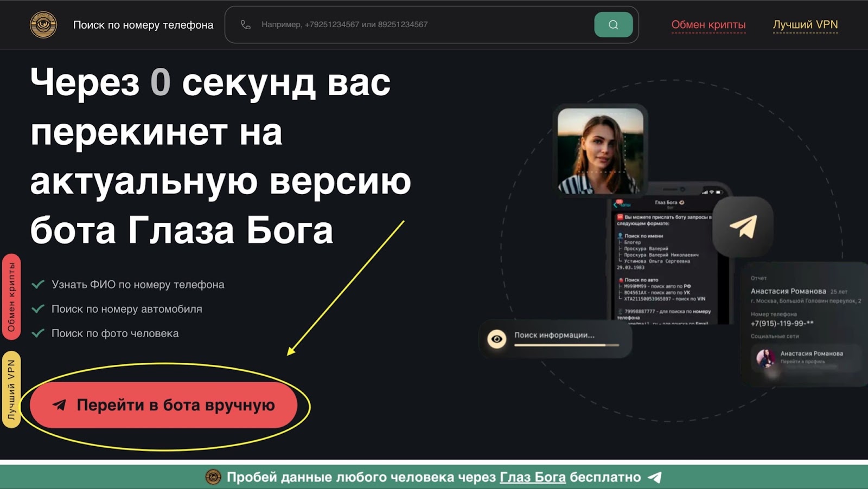The image size is (868, 489).
Task: Open the Обмен крипты header link
Action: coord(709,24)
